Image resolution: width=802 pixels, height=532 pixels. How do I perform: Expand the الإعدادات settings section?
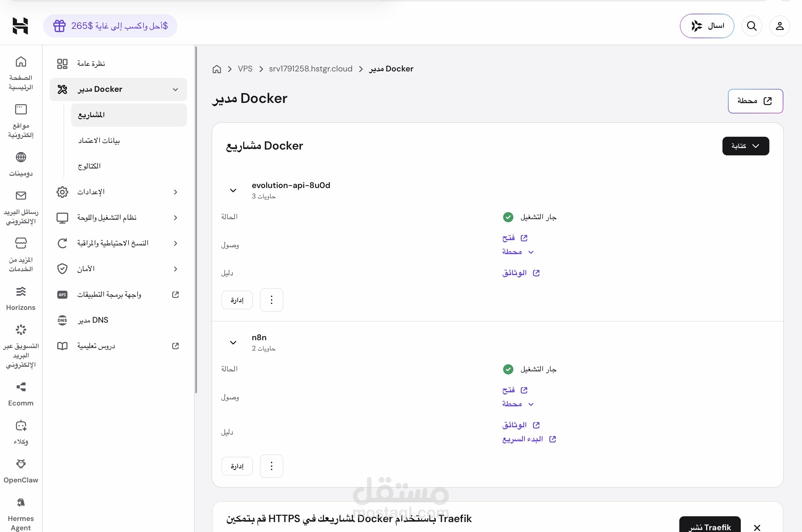point(118,192)
